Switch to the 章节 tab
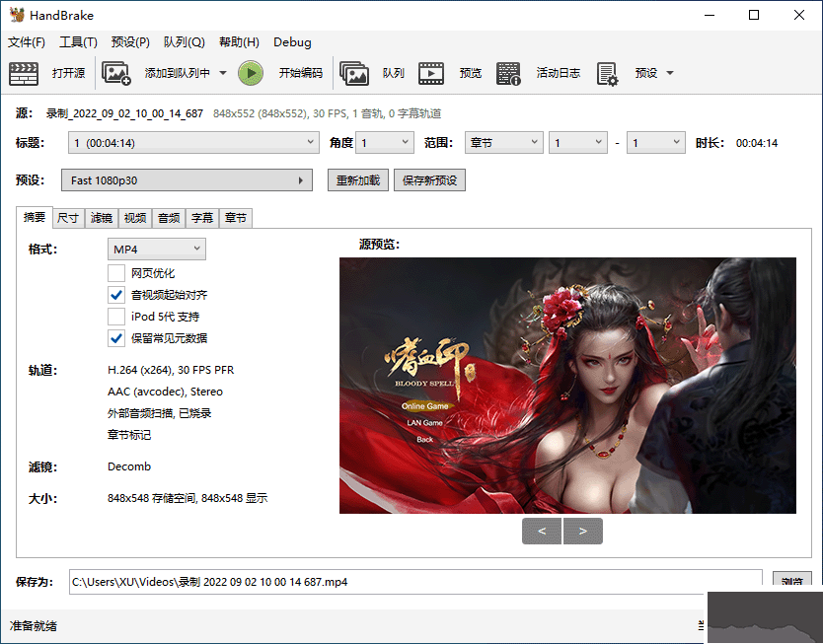 [236, 218]
